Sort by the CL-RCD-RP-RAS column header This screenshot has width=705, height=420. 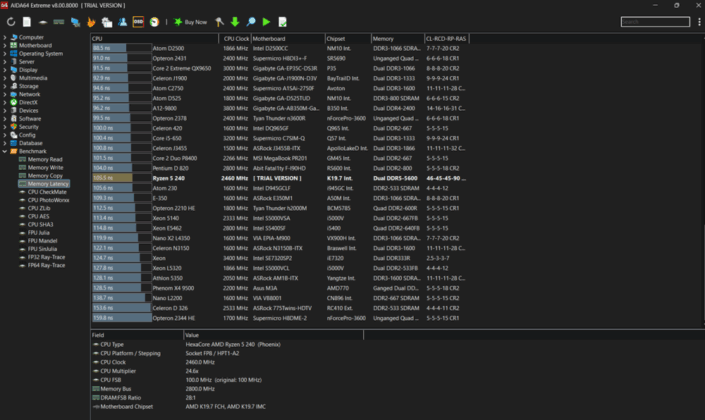click(446, 39)
